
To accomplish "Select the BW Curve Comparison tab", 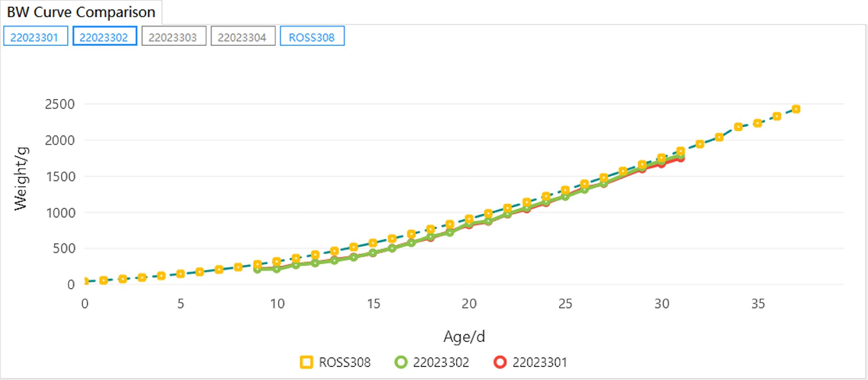I will click(81, 12).
